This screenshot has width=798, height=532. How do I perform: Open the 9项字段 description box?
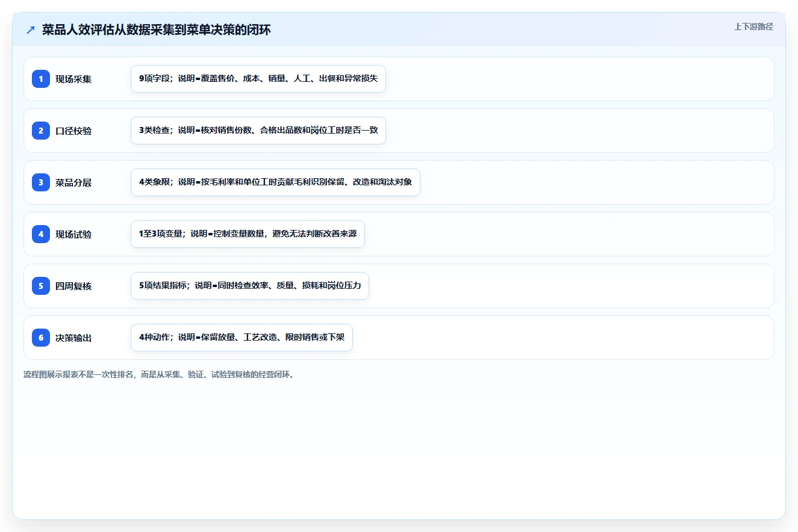(258, 79)
